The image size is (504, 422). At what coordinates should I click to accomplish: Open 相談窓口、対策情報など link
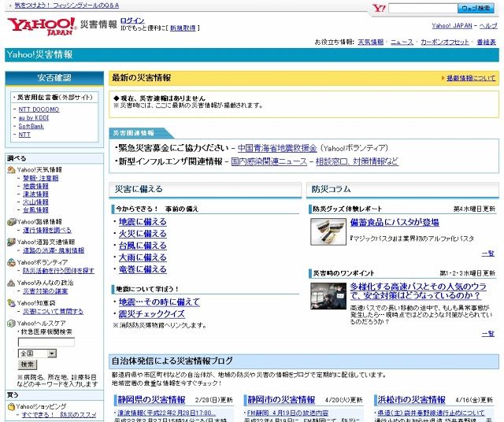357,161
